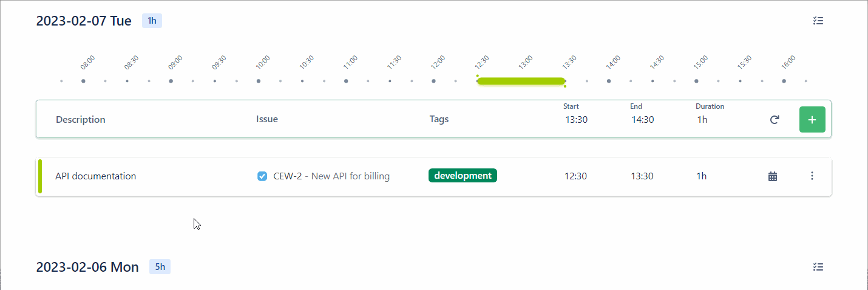Click the 11:00 timeline dot
This screenshot has height=290, width=868.
coord(346,81)
